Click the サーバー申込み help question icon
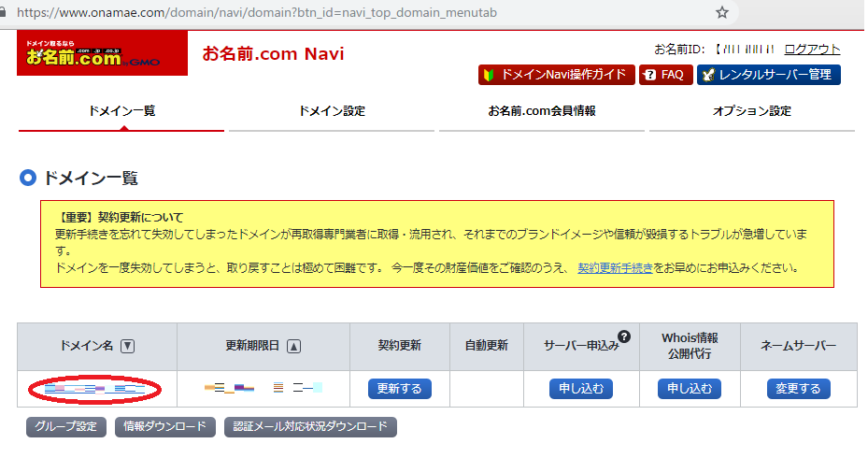Image resolution: width=868 pixels, height=458 pixels. tap(624, 336)
